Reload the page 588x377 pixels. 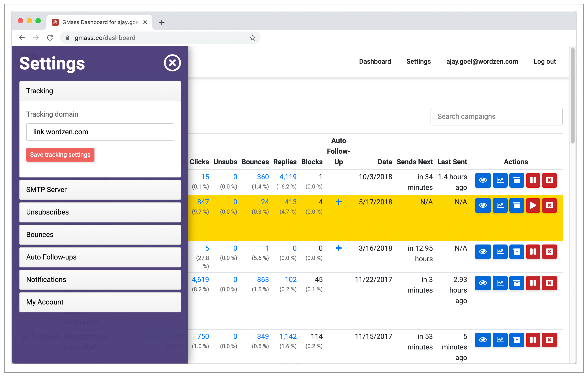(x=50, y=38)
